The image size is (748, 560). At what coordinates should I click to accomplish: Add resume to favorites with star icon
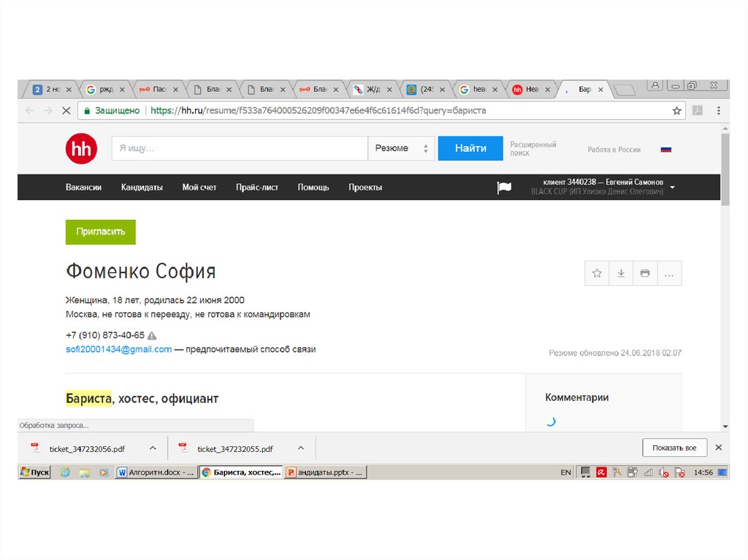click(597, 273)
